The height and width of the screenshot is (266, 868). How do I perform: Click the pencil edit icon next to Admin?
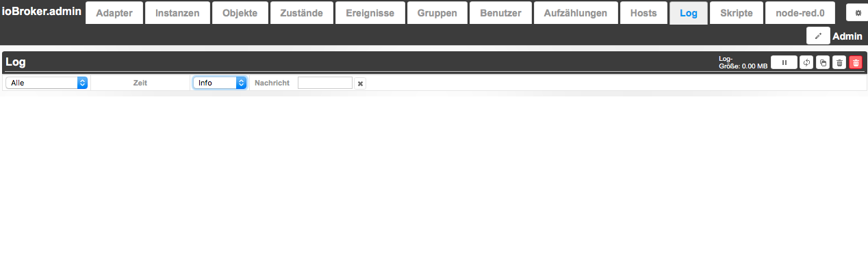pyautogui.click(x=818, y=36)
